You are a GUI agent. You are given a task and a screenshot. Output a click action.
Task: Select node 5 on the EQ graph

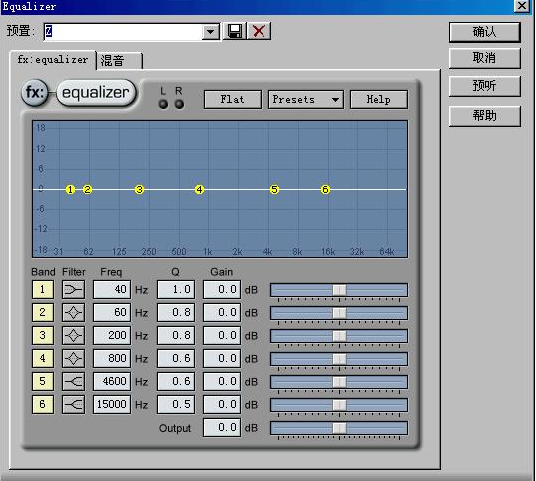click(274, 189)
